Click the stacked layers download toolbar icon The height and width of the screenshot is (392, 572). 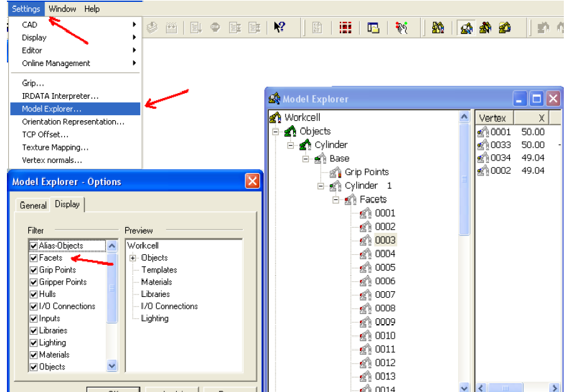(x=152, y=27)
